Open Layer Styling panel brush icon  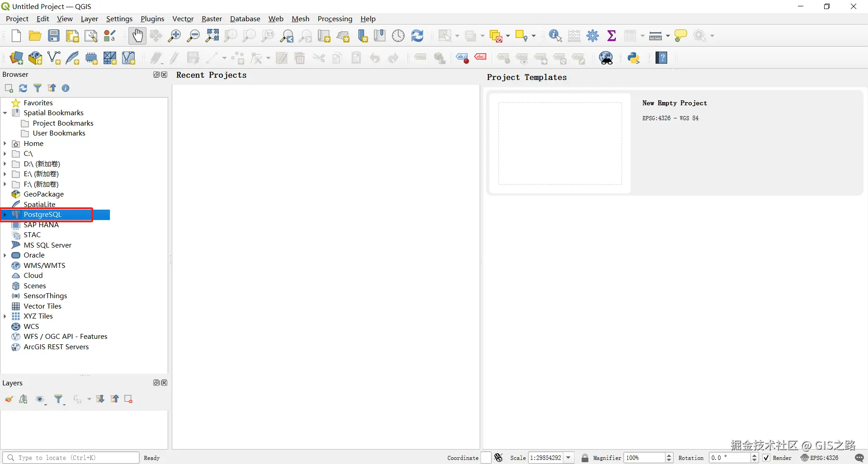[x=9, y=399]
